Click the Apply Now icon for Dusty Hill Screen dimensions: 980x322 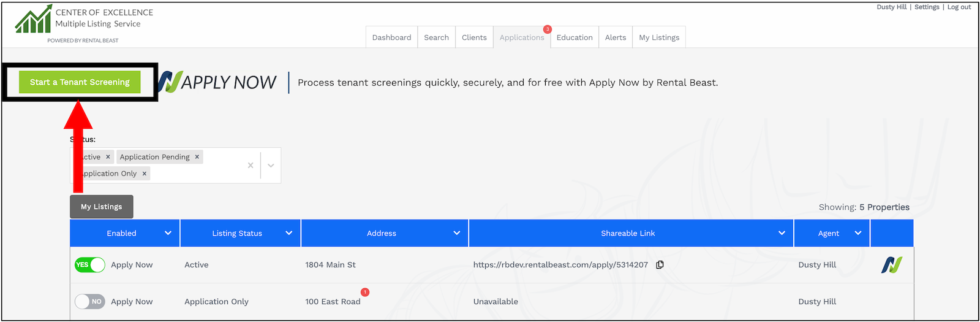(891, 265)
